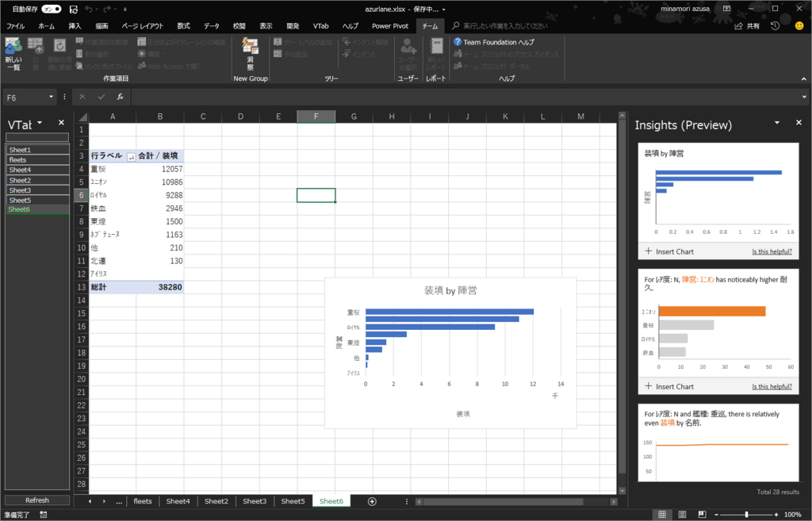This screenshot has height=521, width=812.
Task: Open the ファイル menu tab
Action: click(16, 26)
